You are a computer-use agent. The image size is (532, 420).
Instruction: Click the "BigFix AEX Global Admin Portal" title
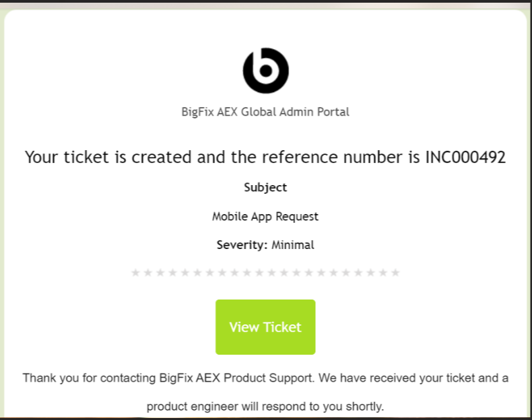pos(265,112)
